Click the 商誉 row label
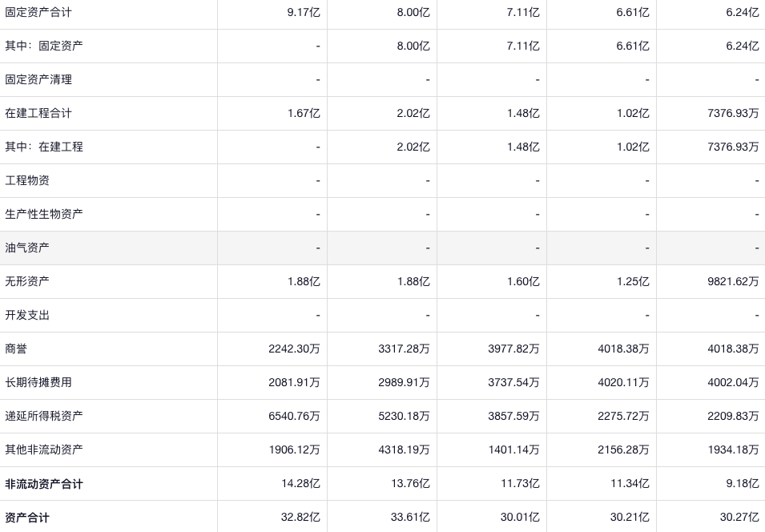The width and height of the screenshot is (765, 532). [16, 349]
